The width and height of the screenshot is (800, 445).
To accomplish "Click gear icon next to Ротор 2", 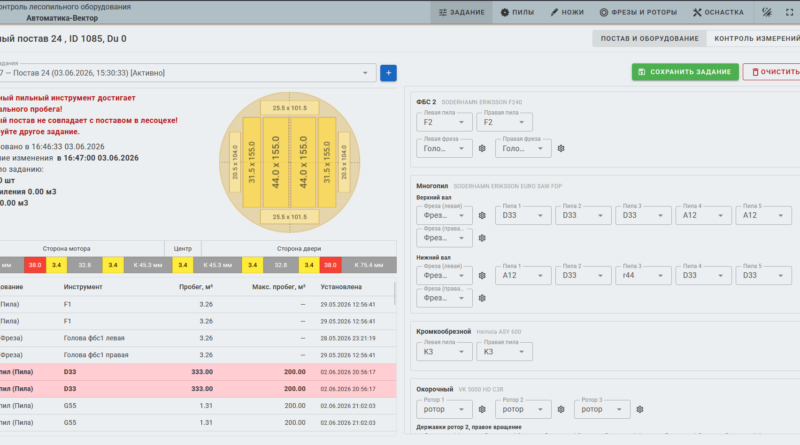I will point(561,409).
